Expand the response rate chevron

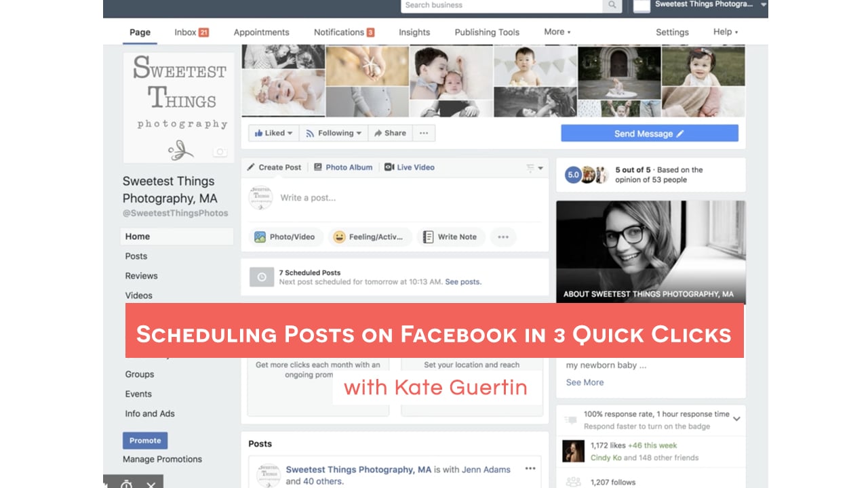[736, 419]
